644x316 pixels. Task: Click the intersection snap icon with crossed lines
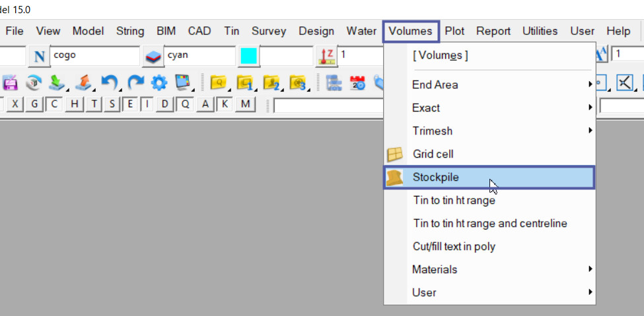click(x=624, y=83)
